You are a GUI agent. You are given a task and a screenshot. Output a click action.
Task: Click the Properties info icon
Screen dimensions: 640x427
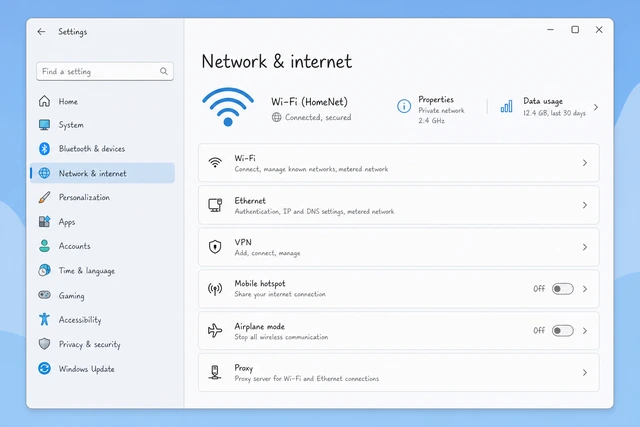[404, 107]
